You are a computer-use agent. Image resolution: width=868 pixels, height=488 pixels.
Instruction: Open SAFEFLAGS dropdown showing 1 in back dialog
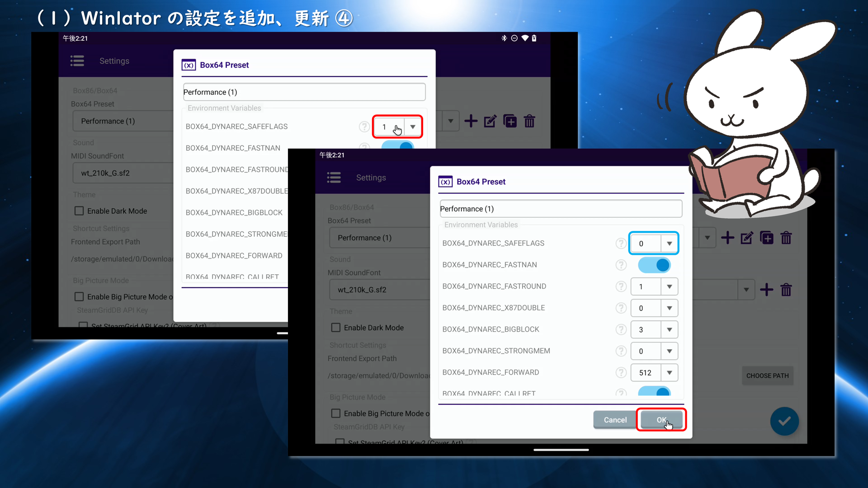click(x=397, y=127)
